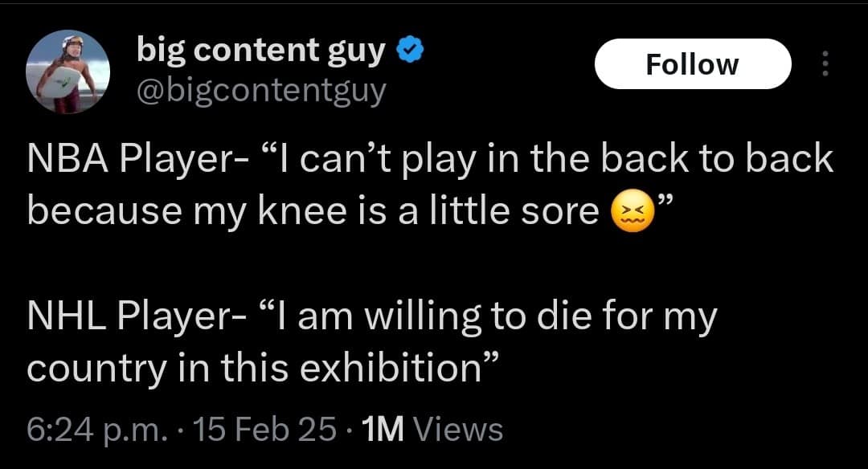Open the "big content guy" display name
This screenshot has width=868, height=469.
[x=261, y=51]
